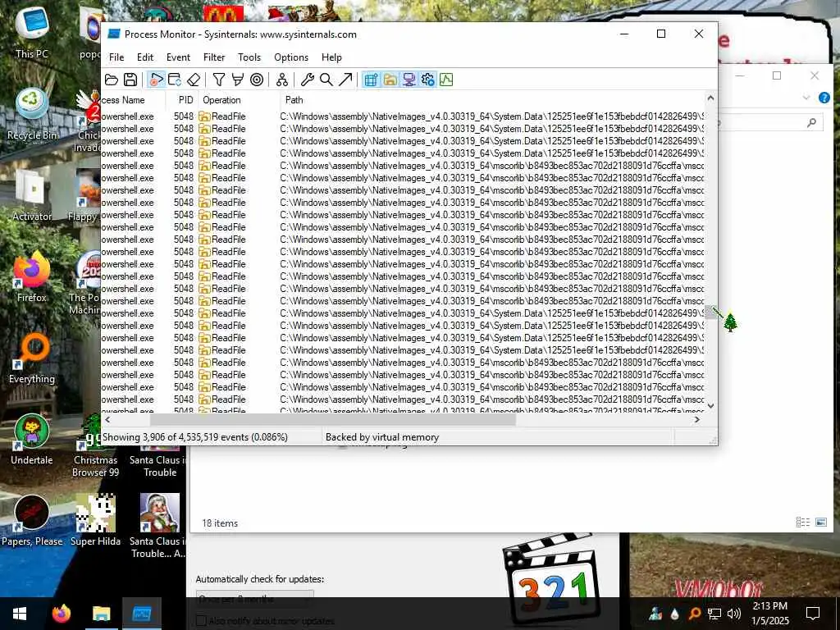Expand the ribbon chevron in File Explorer
This screenshot has width=840, height=630.
806,98
